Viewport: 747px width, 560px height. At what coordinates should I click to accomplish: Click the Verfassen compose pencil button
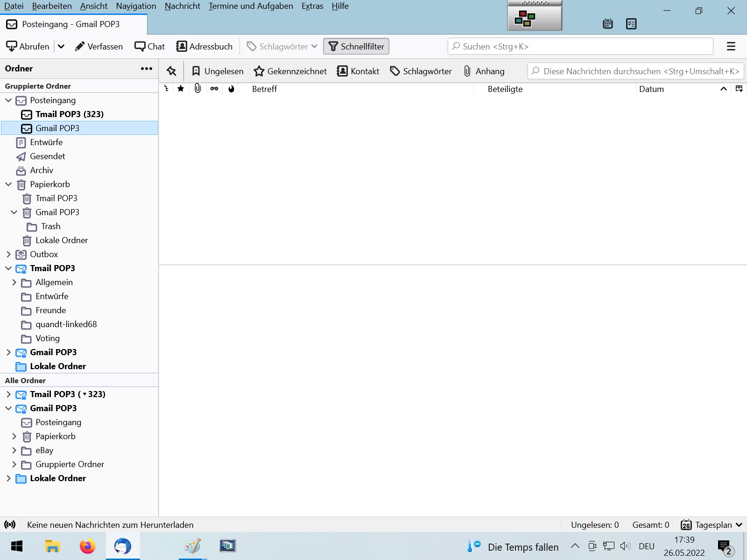[99, 46]
